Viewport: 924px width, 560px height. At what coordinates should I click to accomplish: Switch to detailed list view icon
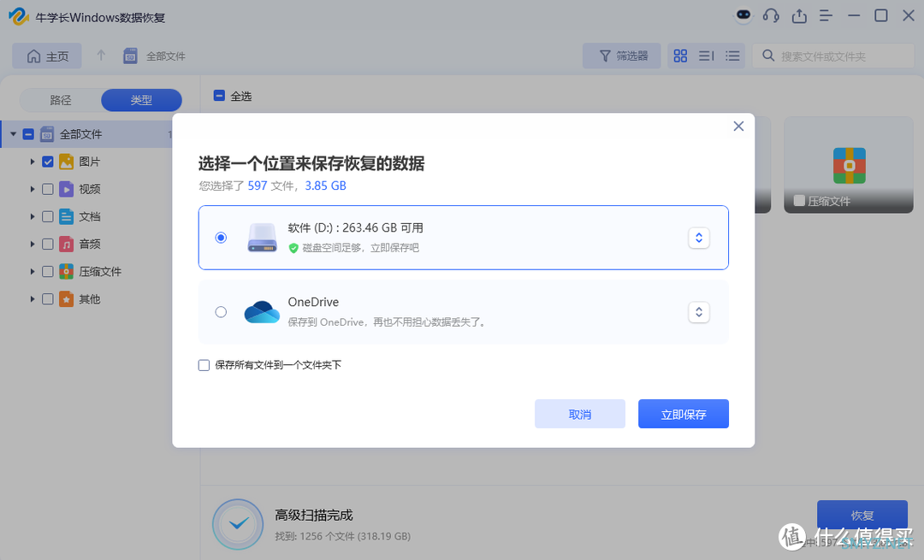tap(732, 56)
